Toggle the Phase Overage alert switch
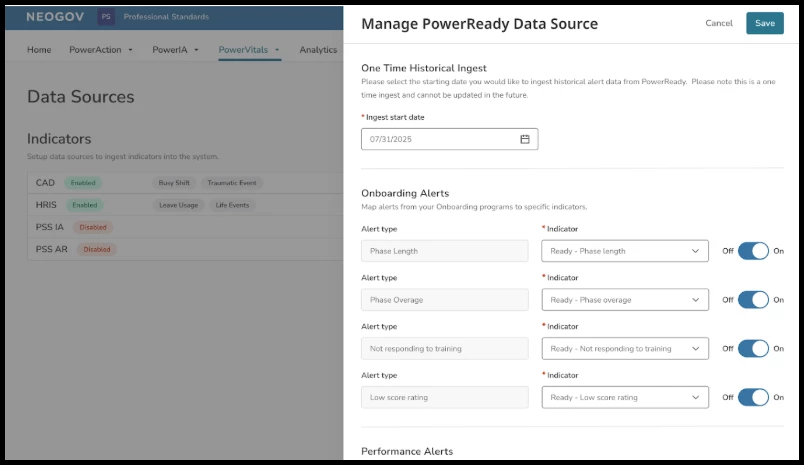This screenshot has height=465, width=804. 753,299
